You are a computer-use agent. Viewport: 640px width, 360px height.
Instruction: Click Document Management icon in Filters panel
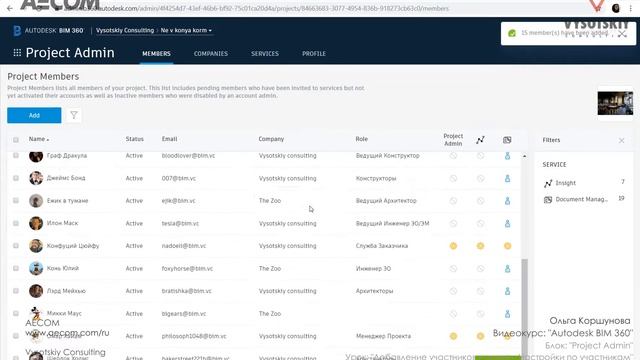coord(548,200)
